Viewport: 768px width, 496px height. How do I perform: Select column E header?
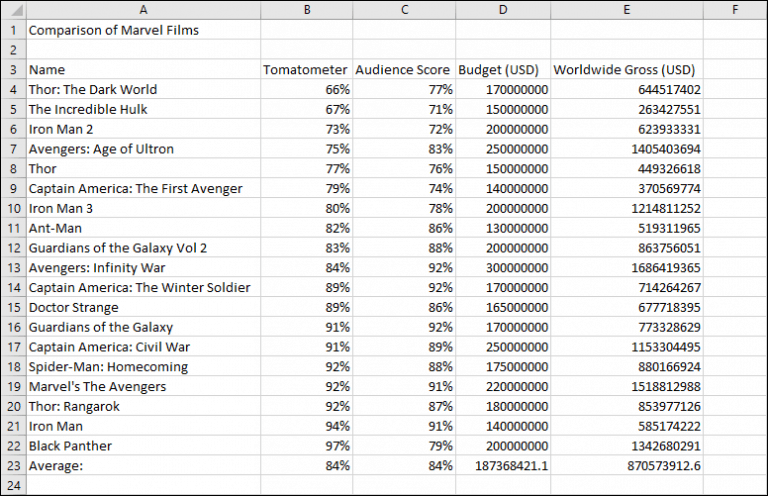[x=627, y=10]
